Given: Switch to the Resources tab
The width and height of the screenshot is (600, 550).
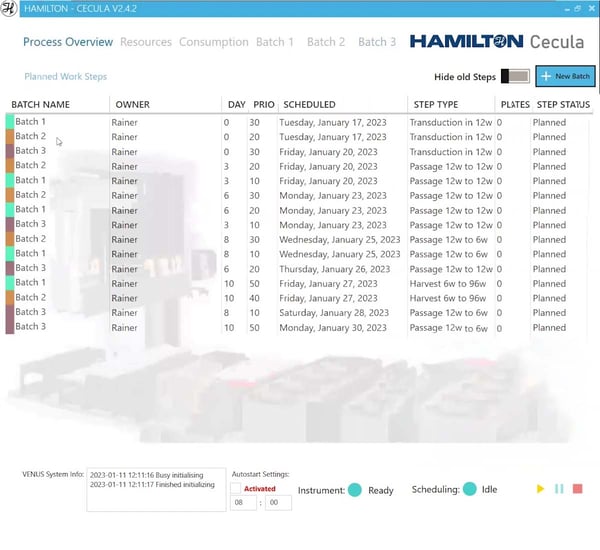Looking at the screenshot, I should coord(146,42).
